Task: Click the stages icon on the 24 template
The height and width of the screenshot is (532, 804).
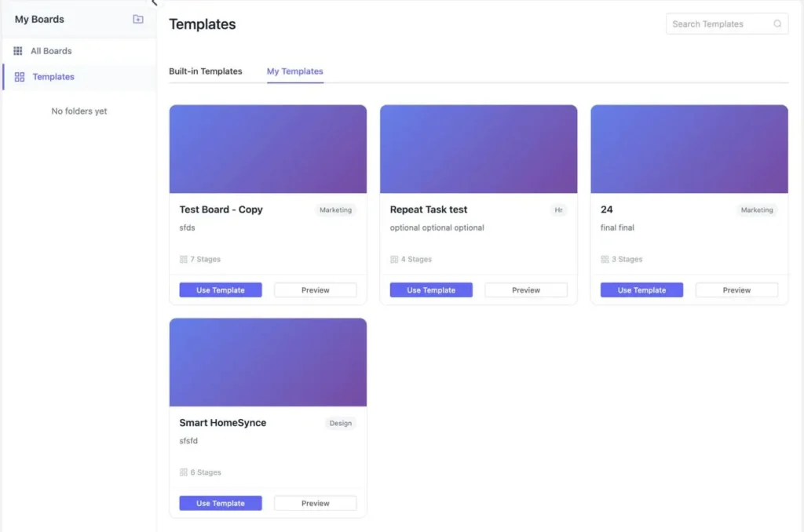Action: [603, 259]
